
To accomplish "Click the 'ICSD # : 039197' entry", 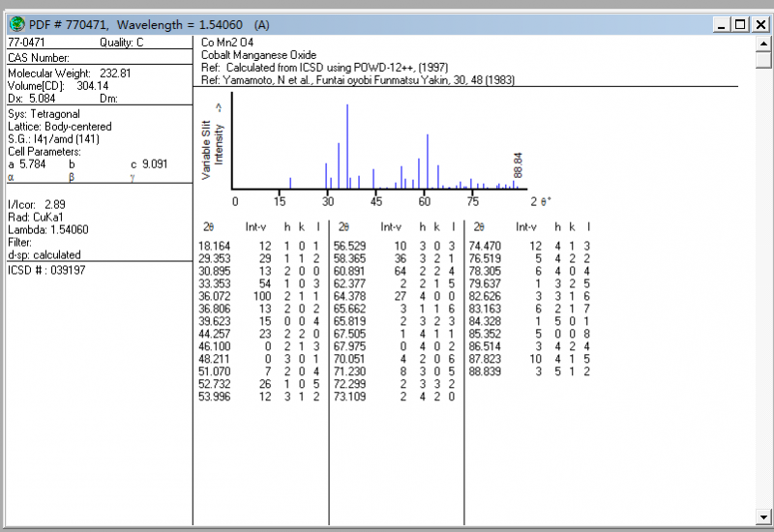I will 46,270.
